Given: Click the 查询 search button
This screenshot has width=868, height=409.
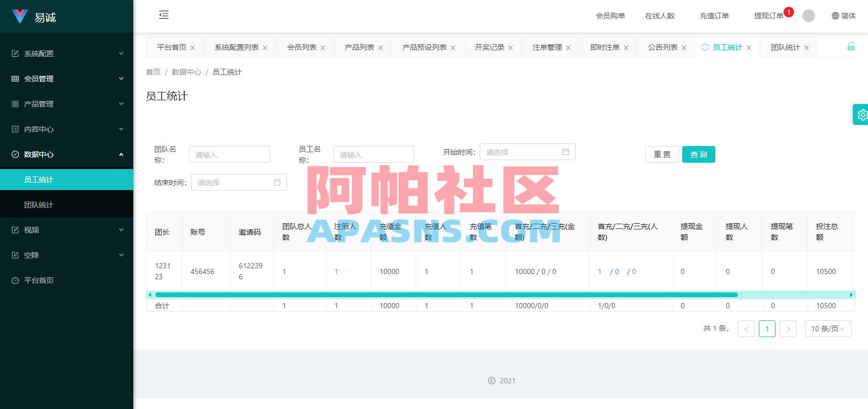Looking at the screenshot, I should pyautogui.click(x=698, y=154).
